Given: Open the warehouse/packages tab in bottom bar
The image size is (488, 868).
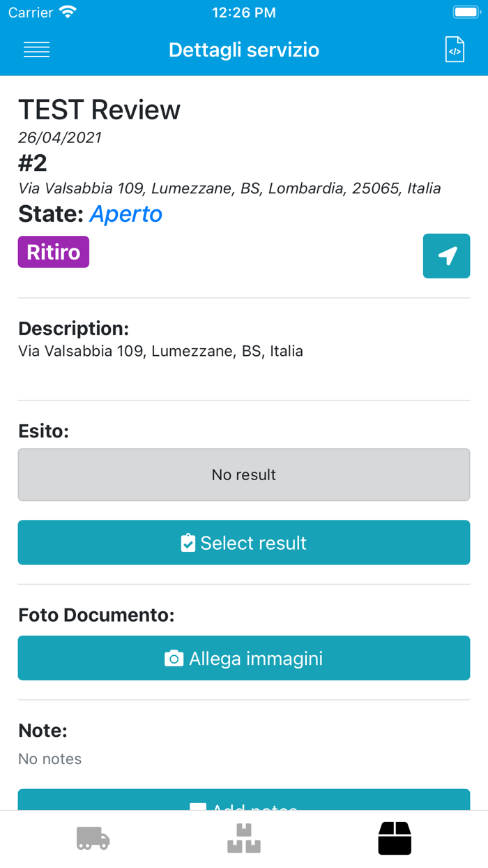Looking at the screenshot, I should [x=244, y=838].
